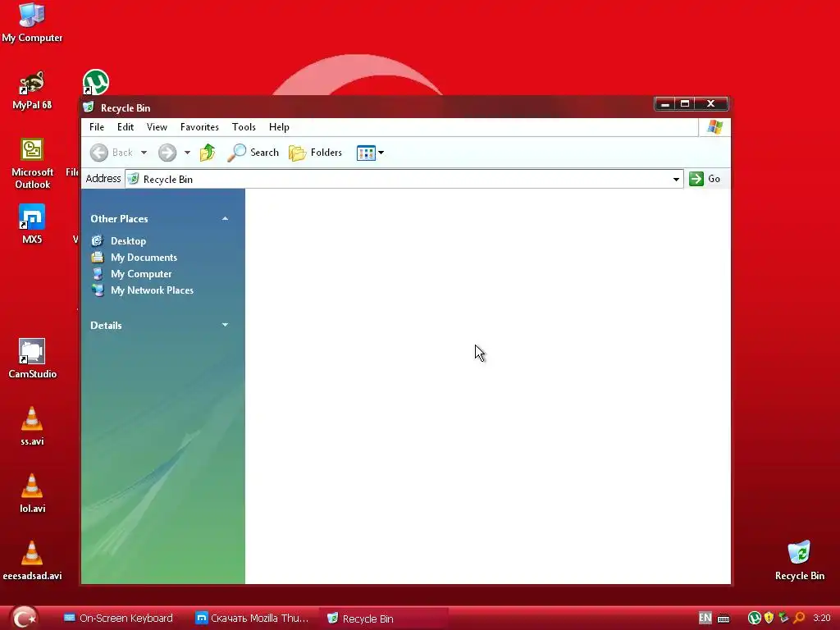Open Forward history dropdown arrow

187,153
